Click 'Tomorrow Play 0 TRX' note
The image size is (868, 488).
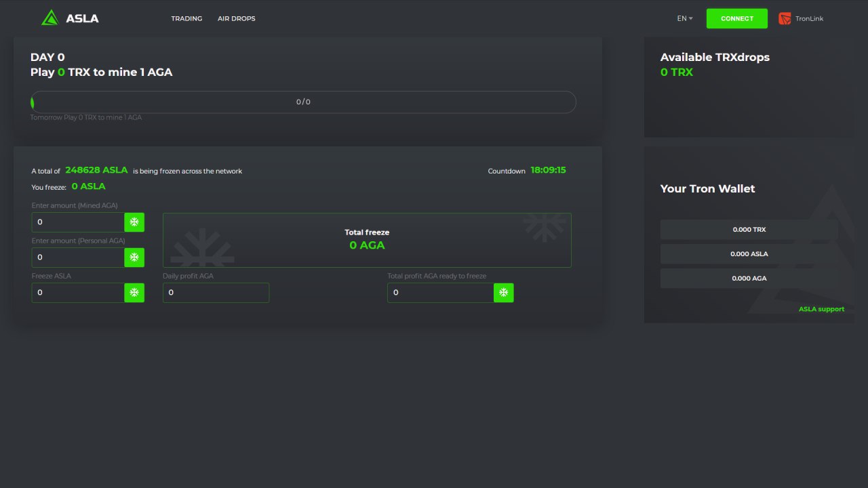pos(86,117)
